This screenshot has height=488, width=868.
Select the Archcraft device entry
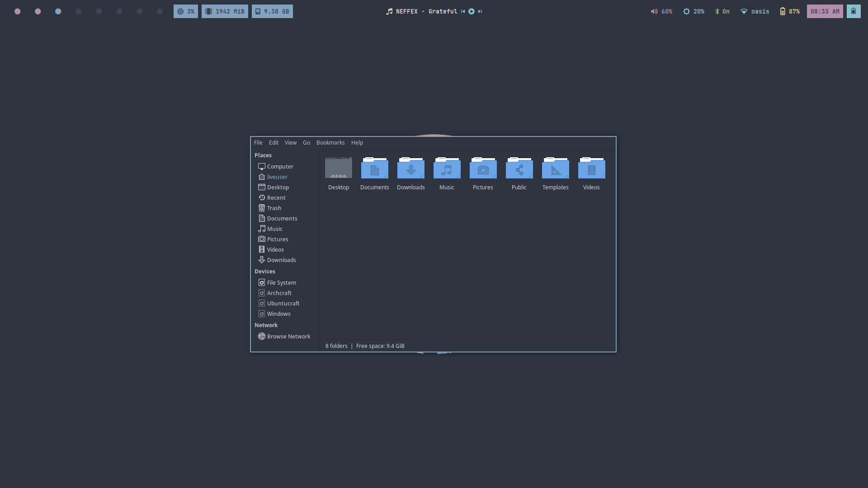click(279, 293)
